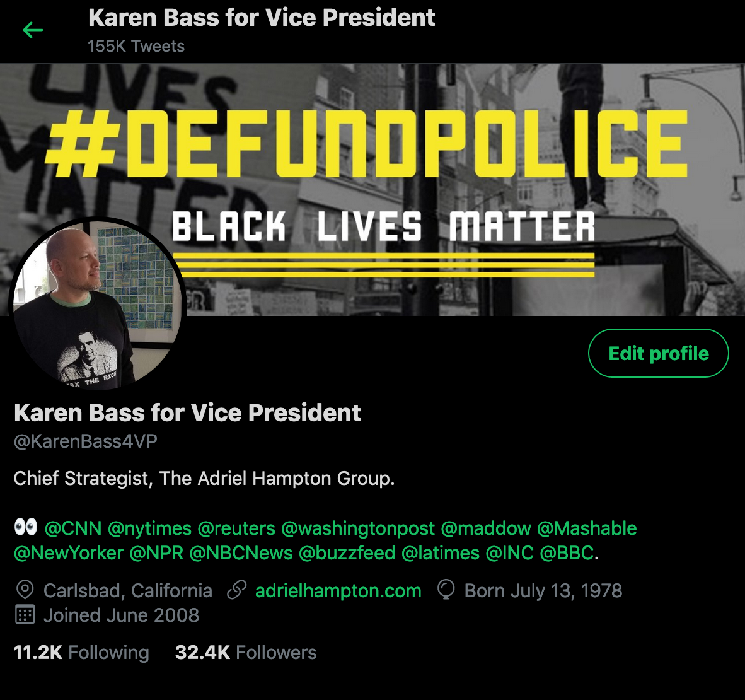Open the @nytimes mention link
745x700 pixels.
point(149,528)
